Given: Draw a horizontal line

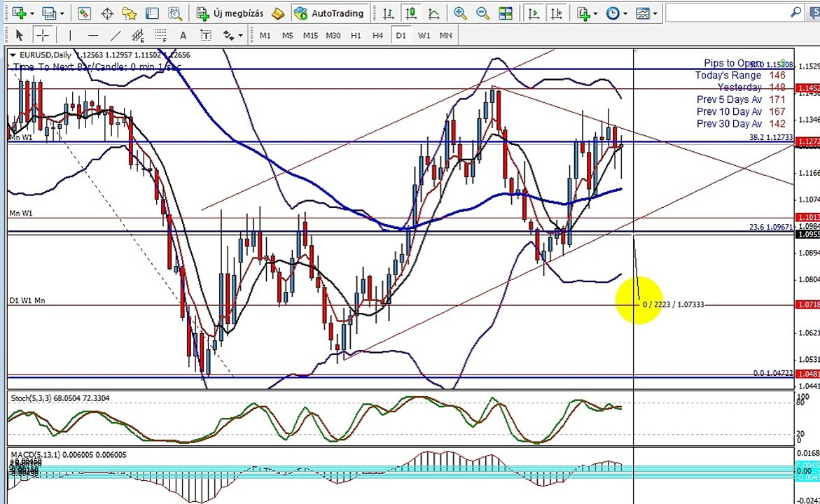Looking at the screenshot, I should (92, 36).
